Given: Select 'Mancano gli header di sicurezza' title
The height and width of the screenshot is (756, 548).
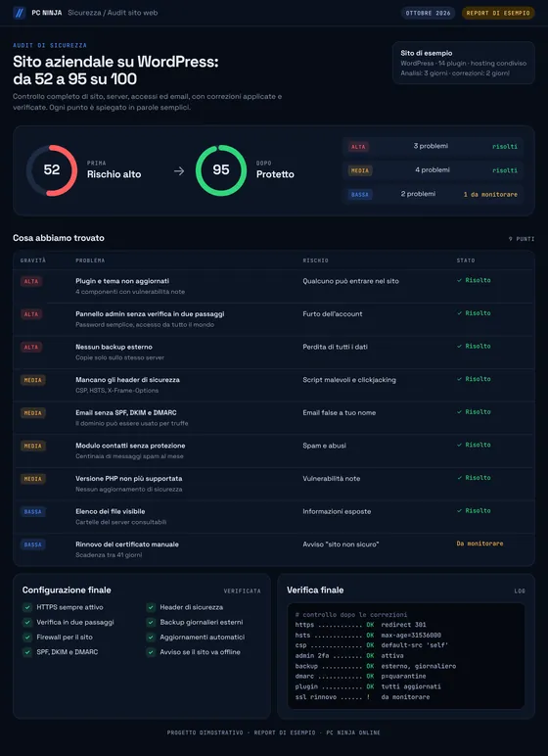Looking at the screenshot, I should tap(128, 380).
